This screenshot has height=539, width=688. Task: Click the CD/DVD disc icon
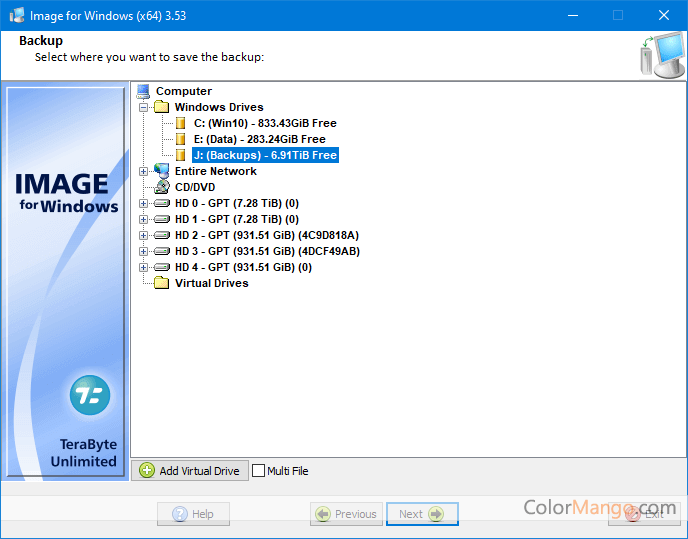coord(162,187)
